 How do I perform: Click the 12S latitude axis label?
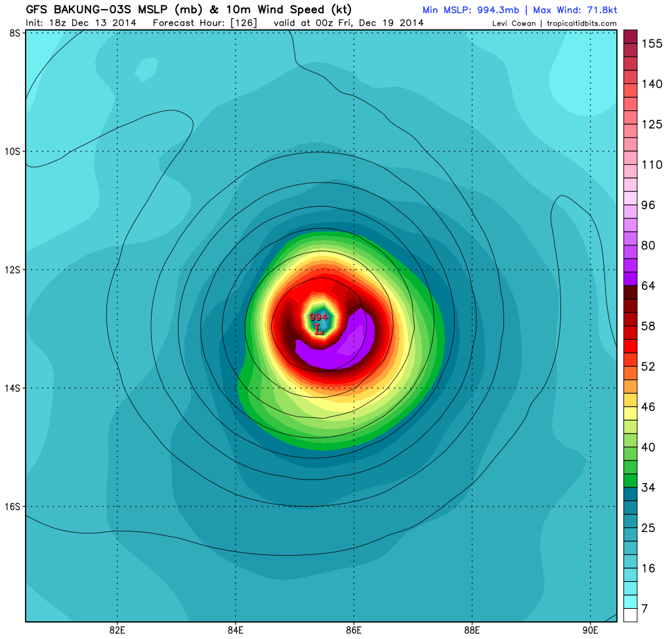pos(13,270)
